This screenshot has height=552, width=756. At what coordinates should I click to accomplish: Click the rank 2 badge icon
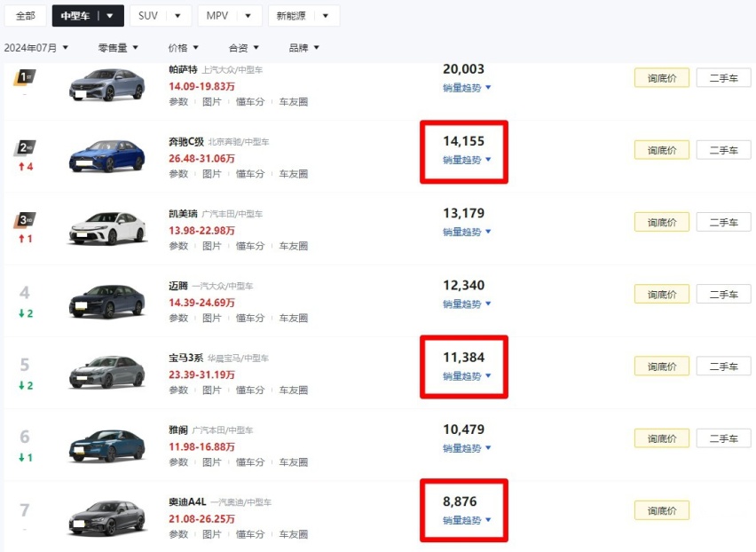[x=25, y=148]
